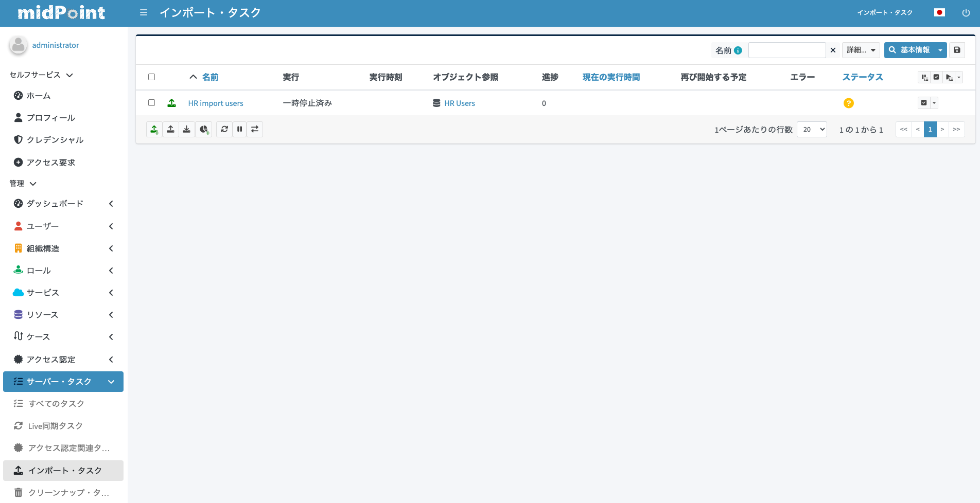This screenshot has width=980, height=503.
Task: Click the check action button for HR import users
Action: tap(924, 103)
